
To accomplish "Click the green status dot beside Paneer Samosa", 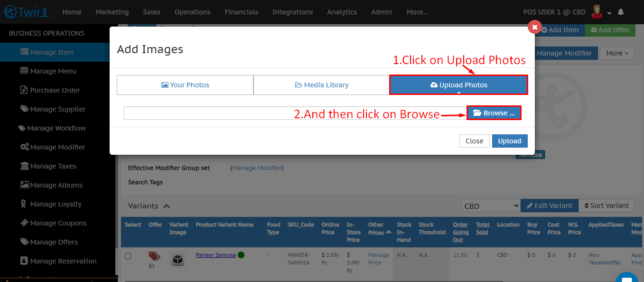I will (241, 255).
